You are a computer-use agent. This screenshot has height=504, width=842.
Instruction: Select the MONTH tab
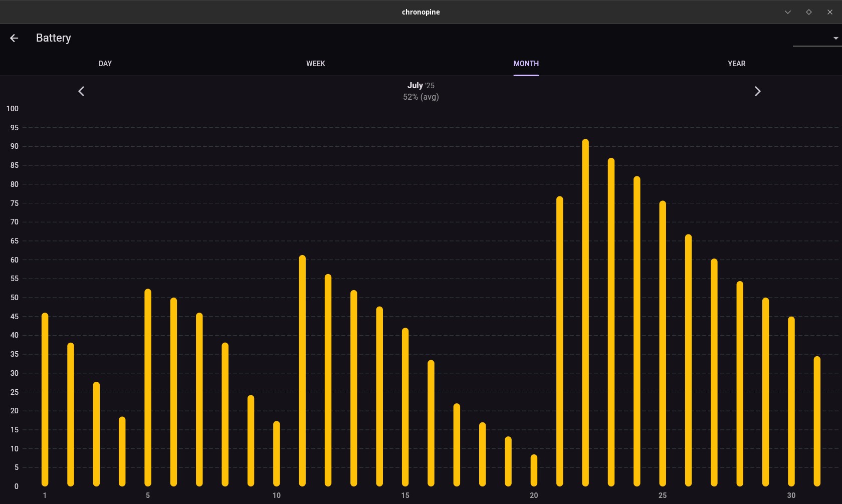click(x=526, y=64)
